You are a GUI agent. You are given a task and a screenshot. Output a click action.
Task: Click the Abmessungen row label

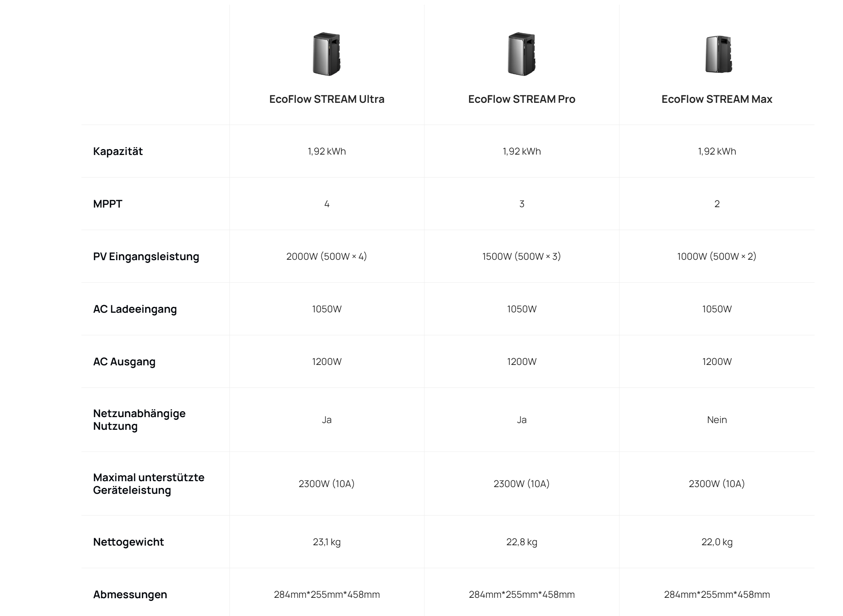coord(130,595)
